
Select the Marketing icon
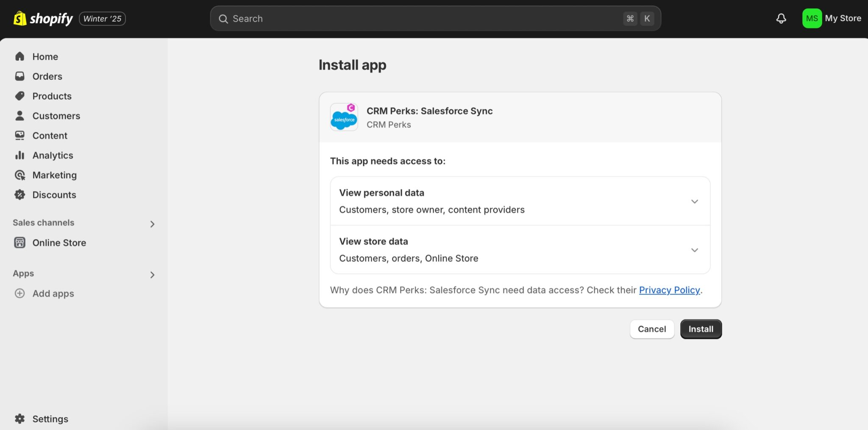(x=20, y=175)
